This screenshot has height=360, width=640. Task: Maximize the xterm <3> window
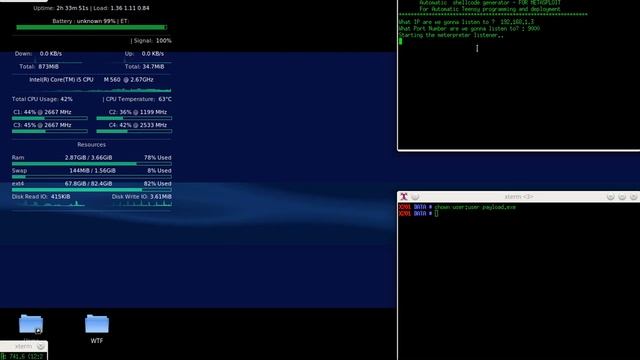pyautogui.click(x=622, y=197)
